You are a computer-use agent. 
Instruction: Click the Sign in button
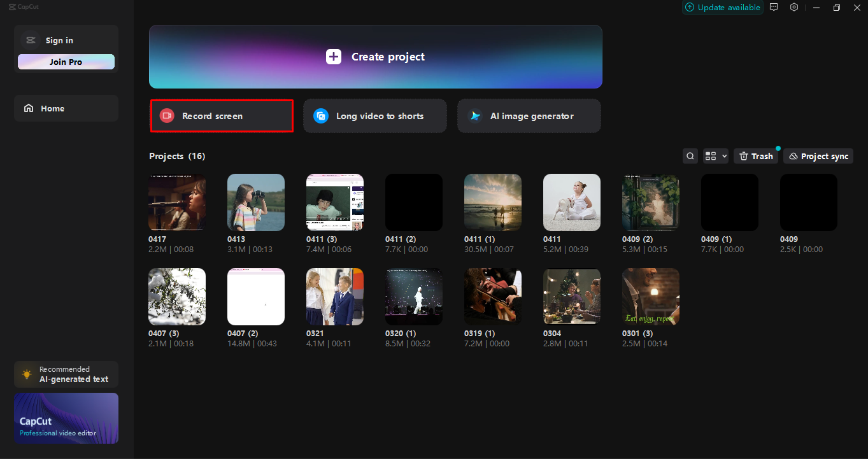click(59, 40)
